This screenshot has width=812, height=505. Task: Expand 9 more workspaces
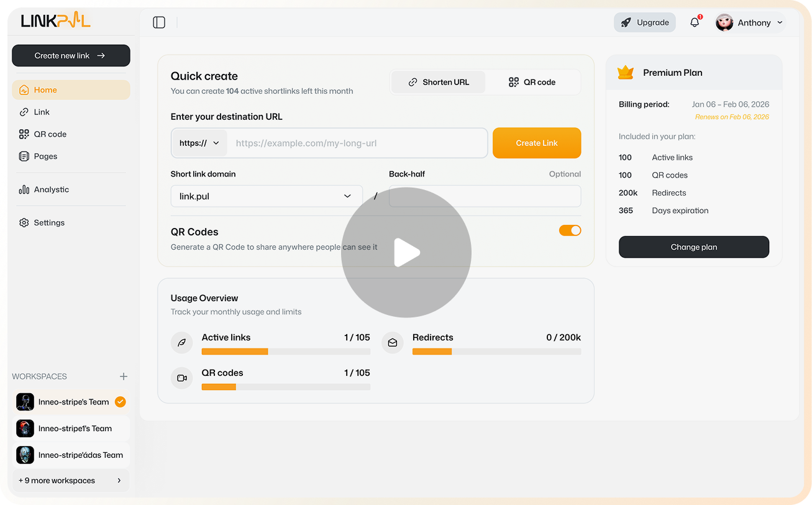tap(71, 481)
